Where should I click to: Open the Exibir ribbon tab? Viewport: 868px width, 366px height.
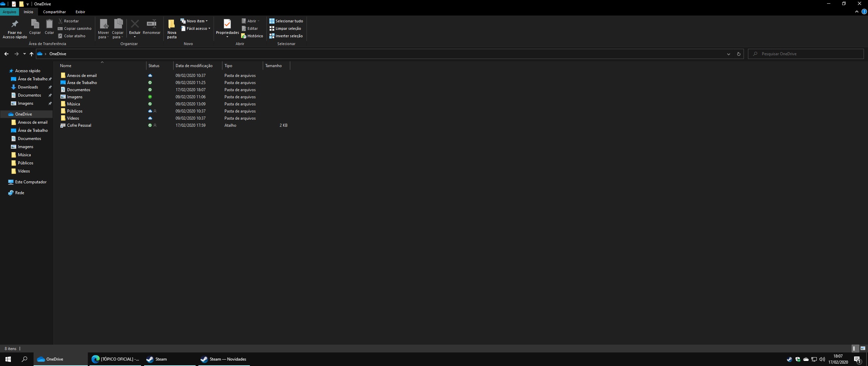pyautogui.click(x=80, y=12)
